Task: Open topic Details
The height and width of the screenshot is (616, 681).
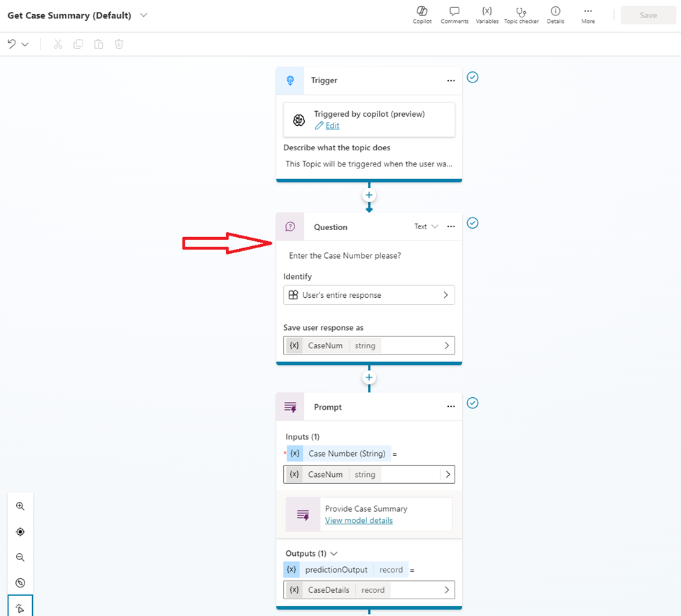Action: click(555, 15)
